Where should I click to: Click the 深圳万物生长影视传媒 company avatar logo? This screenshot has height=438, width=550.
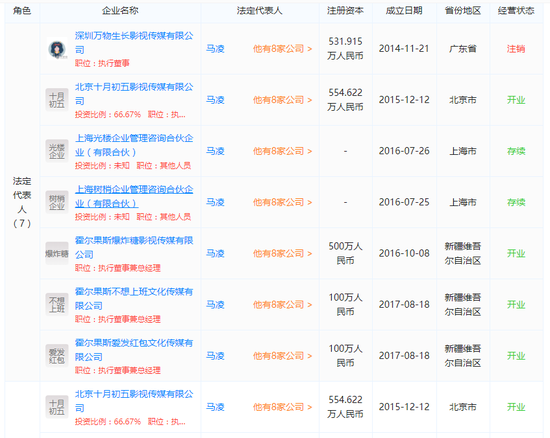pos(57,49)
